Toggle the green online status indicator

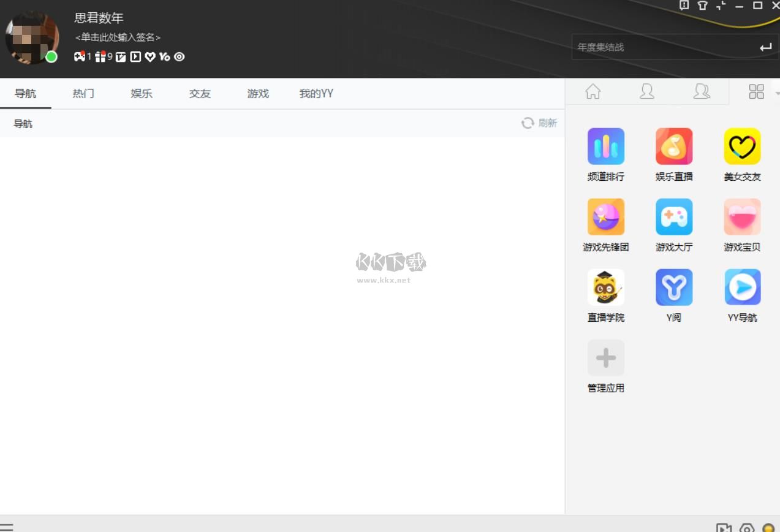click(x=53, y=58)
